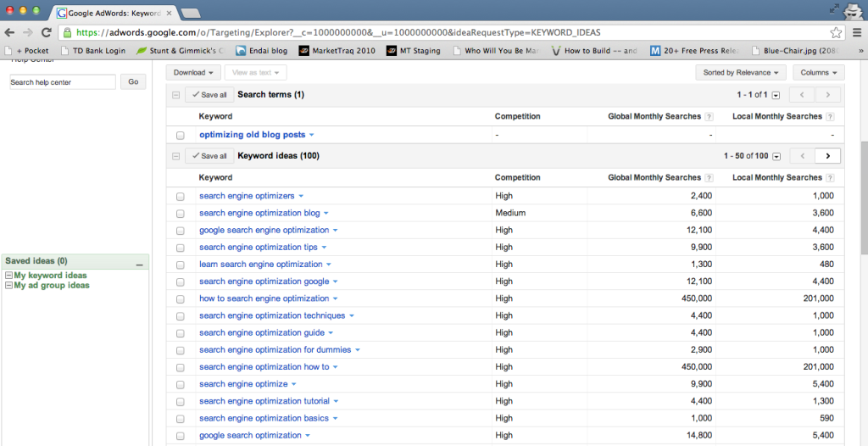This screenshot has height=446, width=868.
Task: Select the Google AdWords Keyword tab
Action: click(x=114, y=13)
